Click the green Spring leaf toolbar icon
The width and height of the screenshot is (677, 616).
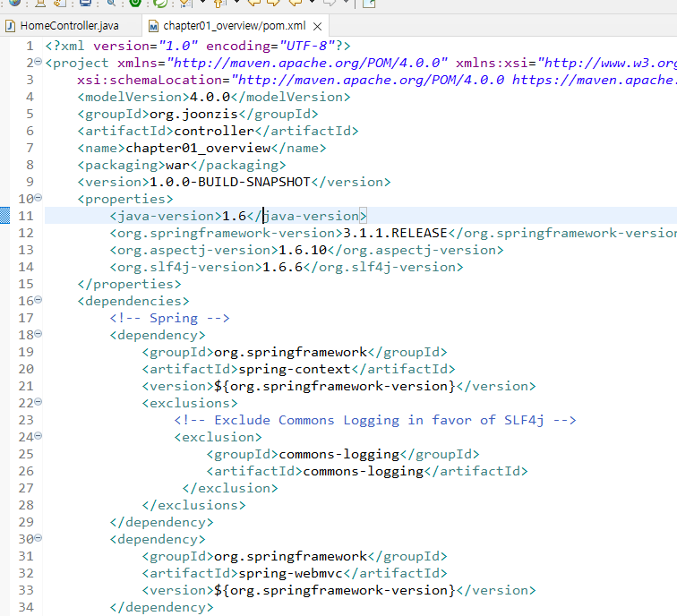point(160,4)
